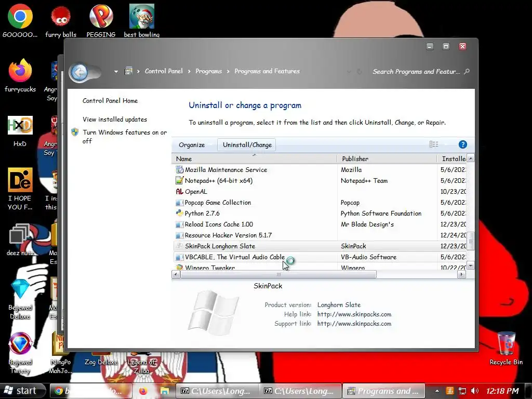
Task: Click the horizontal scrollbar thumb of program list
Action: coord(278,274)
